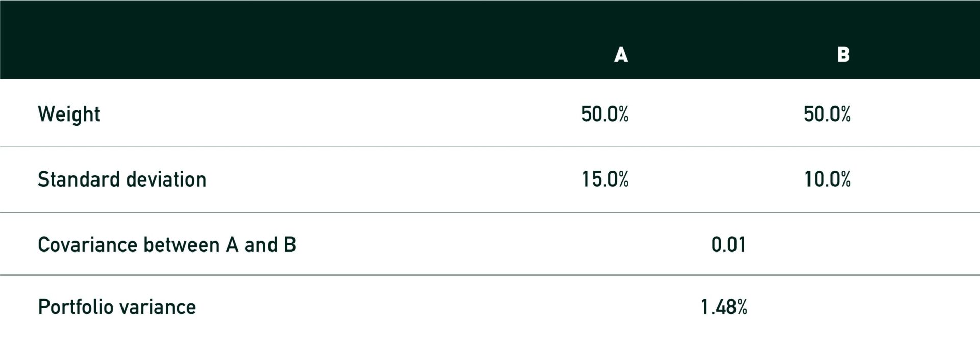The image size is (980, 344).
Task: Select the column header B
Action: click(843, 54)
